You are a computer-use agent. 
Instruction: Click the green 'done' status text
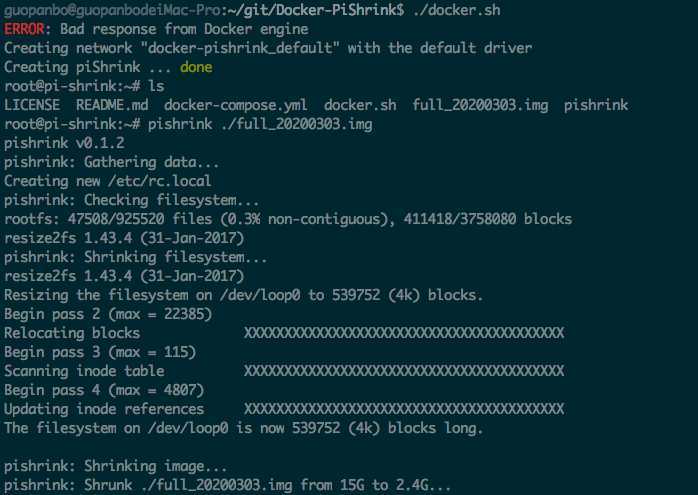tap(196, 67)
